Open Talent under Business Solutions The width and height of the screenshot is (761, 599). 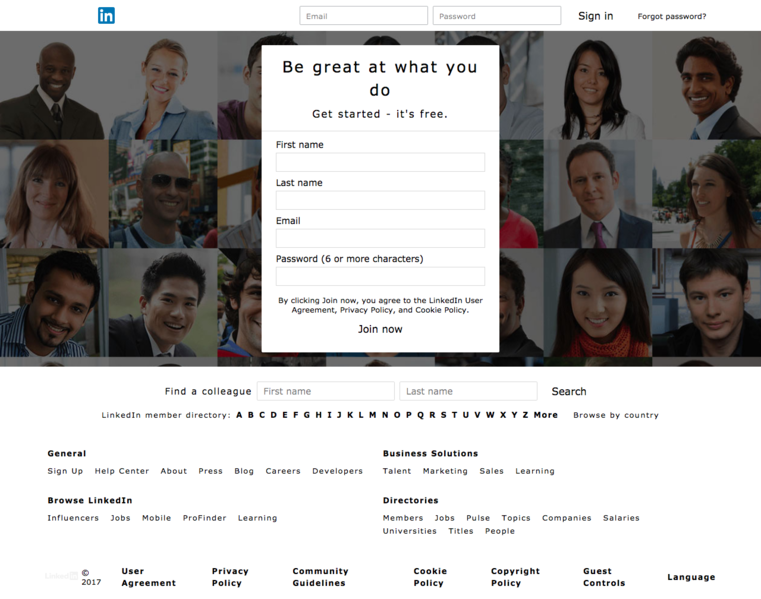397,471
